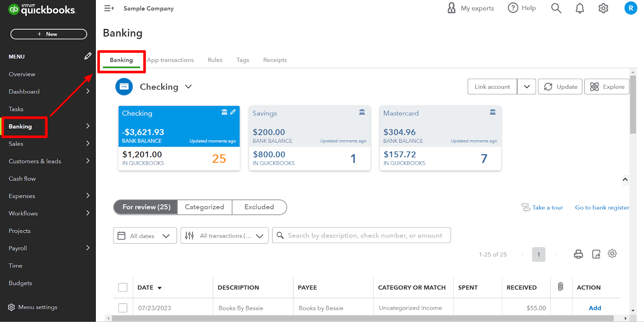
Task: Click Add for Books By Bessie
Action: pos(595,308)
